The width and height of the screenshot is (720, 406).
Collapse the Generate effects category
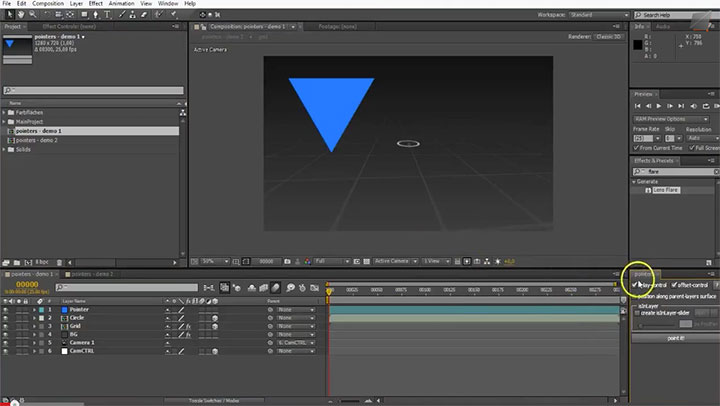[x=634, y=182]
